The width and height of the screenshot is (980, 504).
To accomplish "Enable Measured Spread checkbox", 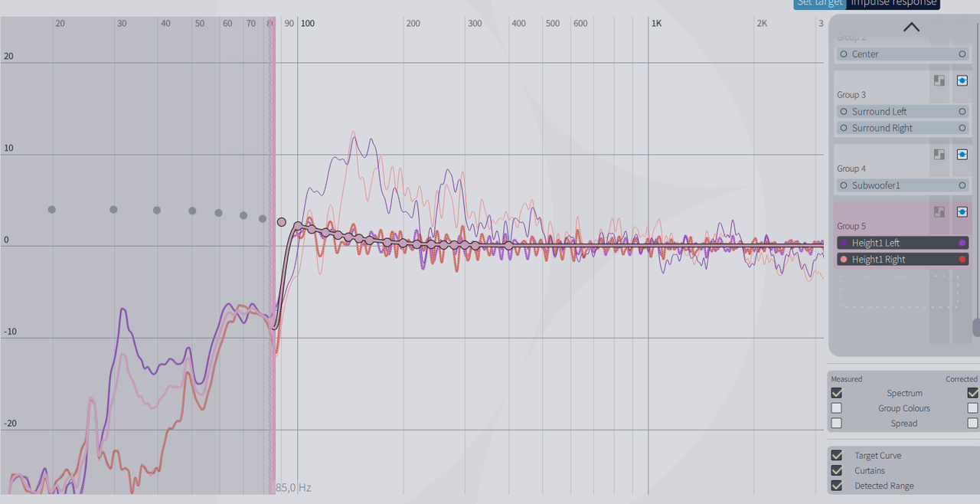I will pyautogui.click(x=837, y=423).
